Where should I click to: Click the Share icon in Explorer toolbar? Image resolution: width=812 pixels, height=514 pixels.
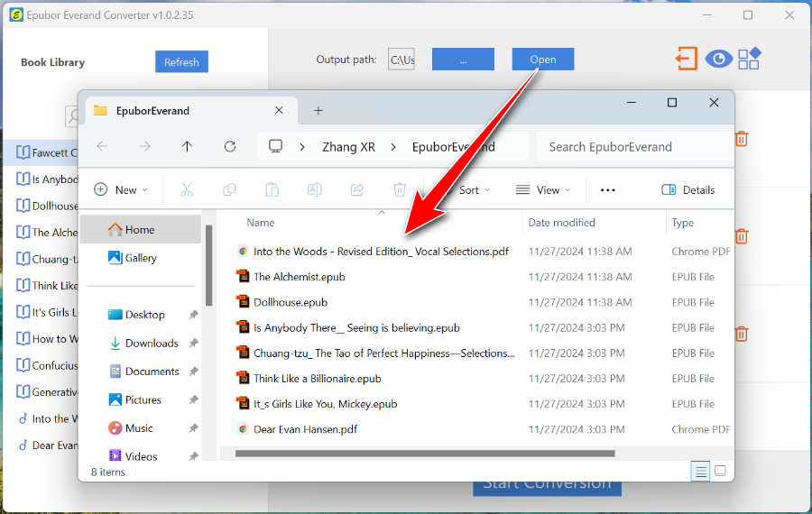pos(357,190)
